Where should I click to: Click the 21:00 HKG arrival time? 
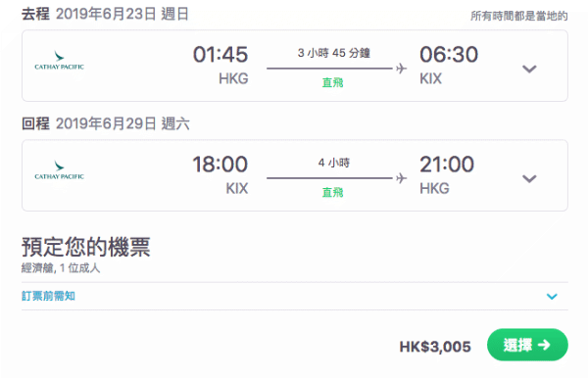coord(447,165)
